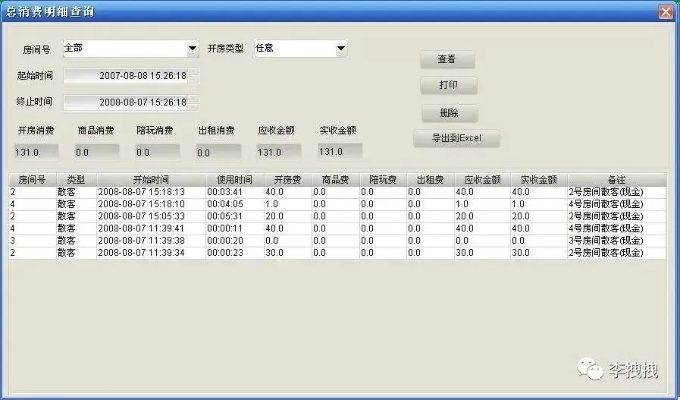680x400 pixels.
Task: Click 应收金额 cell in 11:39:38 row
Action: pyautogui.click(x=482, y=241)
